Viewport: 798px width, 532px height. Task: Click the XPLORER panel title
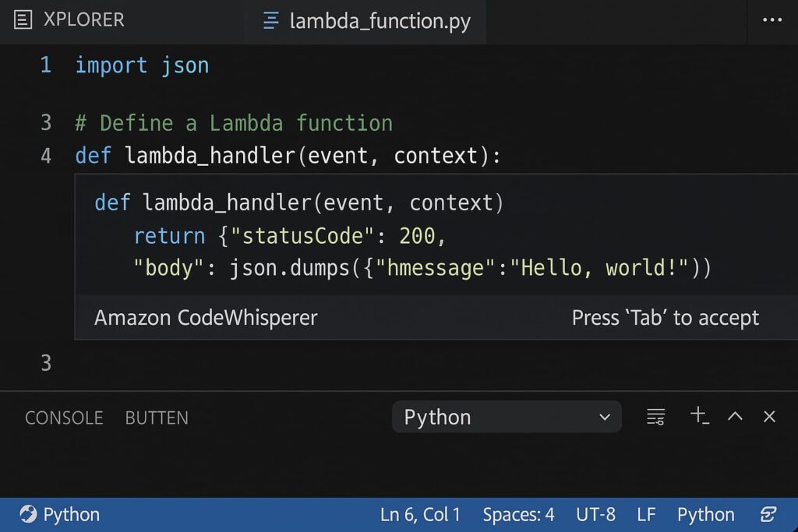[x=84, y=19]
